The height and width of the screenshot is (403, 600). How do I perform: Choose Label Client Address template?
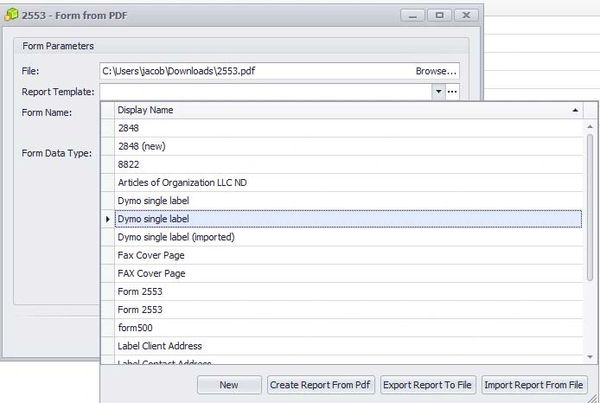click(162, 345)
